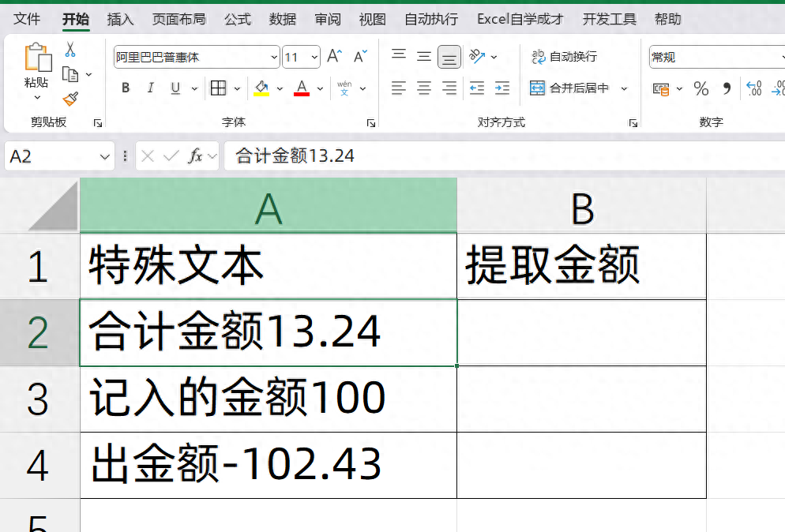Open font group dialog launcher
The image size is (785, 532).
click(371, 123)
